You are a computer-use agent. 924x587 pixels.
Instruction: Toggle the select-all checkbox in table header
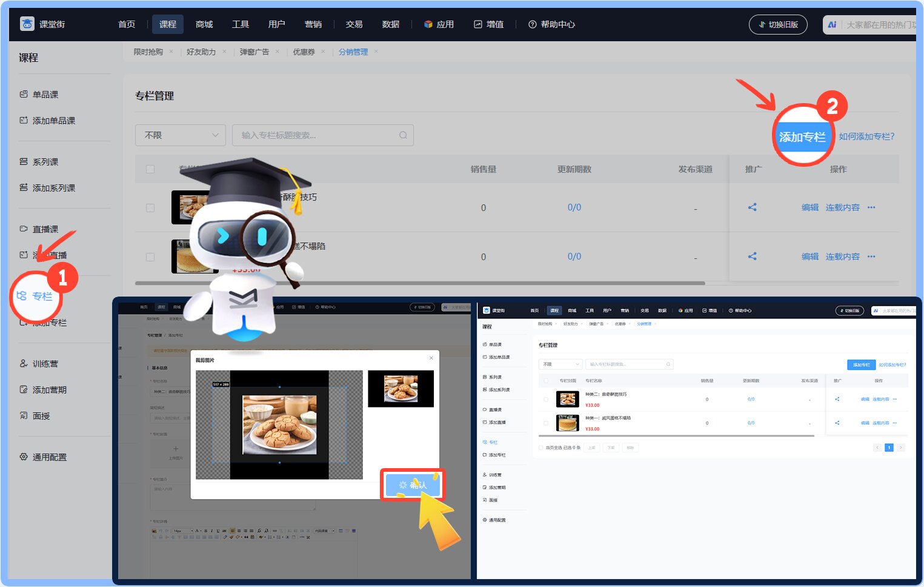tap(150, 169)
